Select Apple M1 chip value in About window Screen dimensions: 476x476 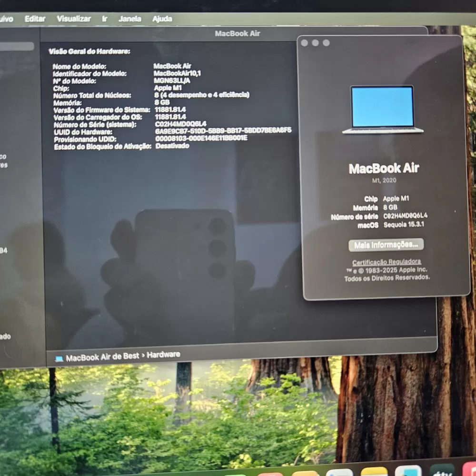click(x=396, y=198)
